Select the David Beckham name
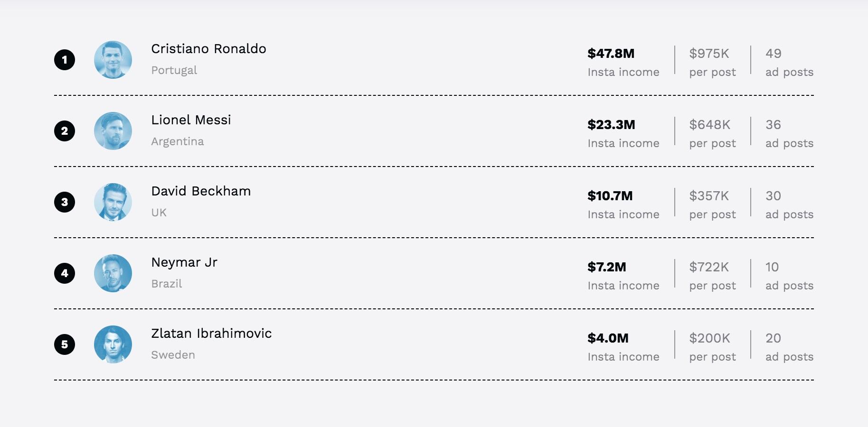The height and width of the screenshot is (427, 868). pyautogui.click(x=201, y=191)
